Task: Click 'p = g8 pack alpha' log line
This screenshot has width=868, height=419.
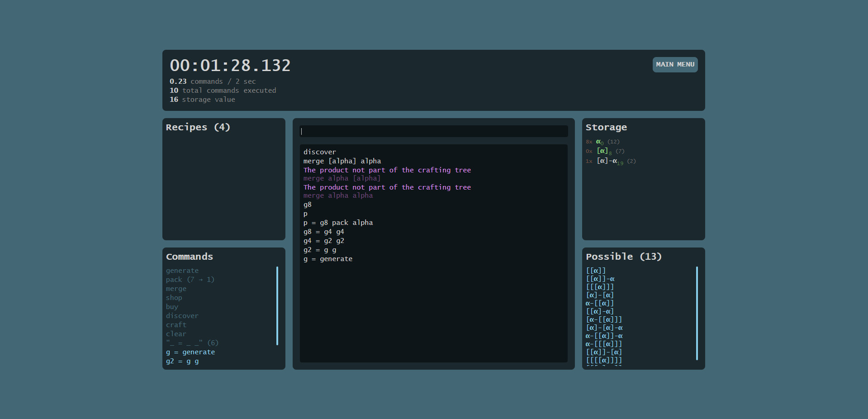Action: pyautogui.click(x=338, y=223)
